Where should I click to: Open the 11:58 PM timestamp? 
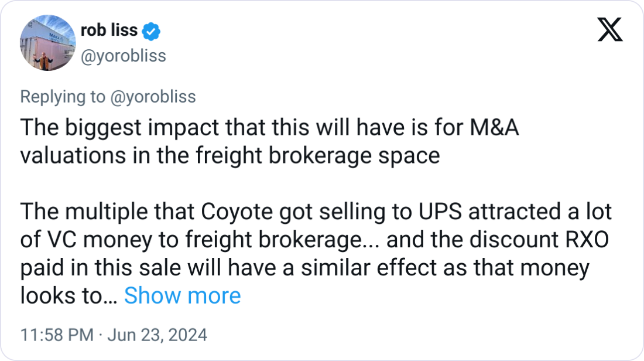[57, 335]
